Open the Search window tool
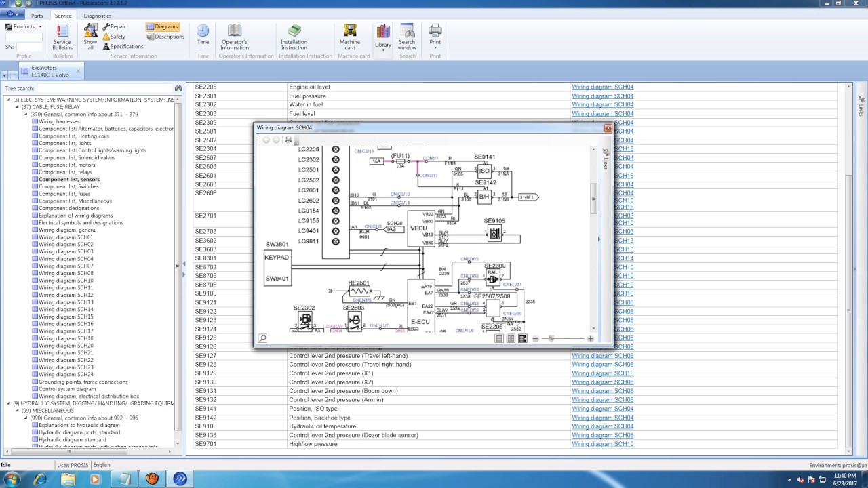This screenshot has width=868, height=488. (x=407, y=37)
